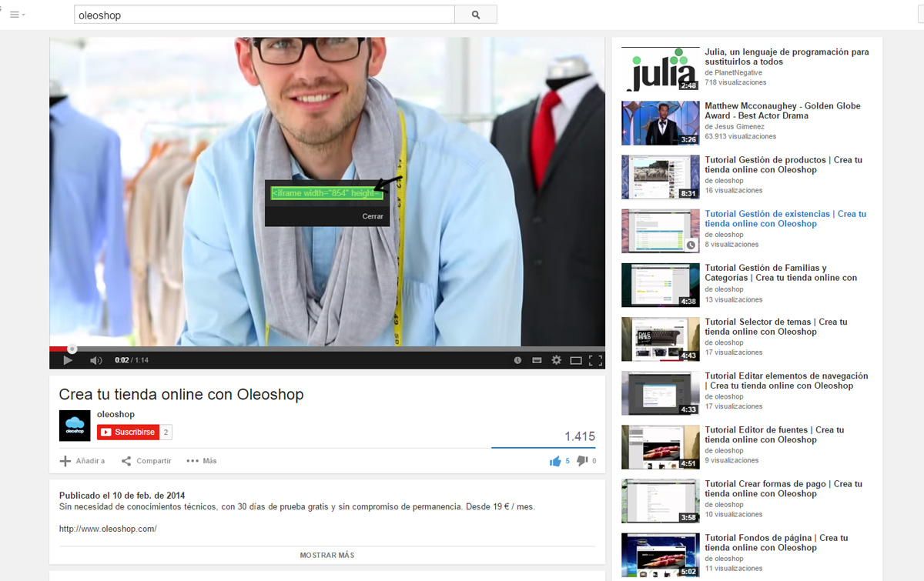Open Tutorial Editor de fuentes title link
Image resolution: width=924 pixels, height=581 pixels.
coord(775,435)
